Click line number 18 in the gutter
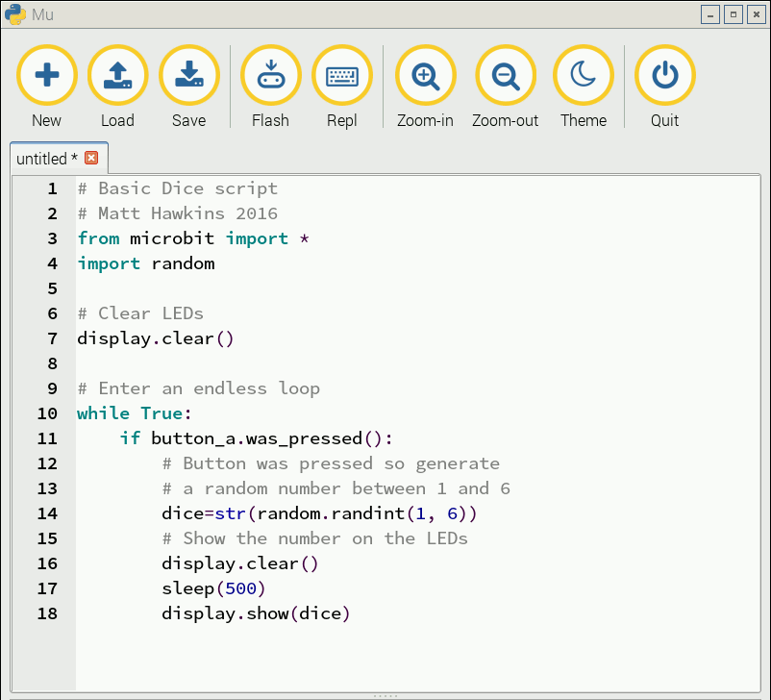 click(x=47, y=613)
